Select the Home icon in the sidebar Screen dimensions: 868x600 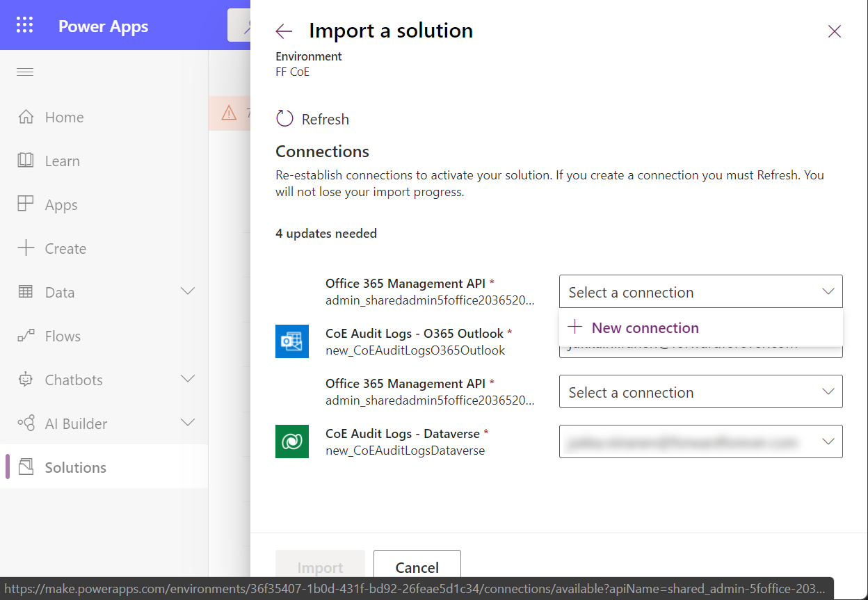pos(26,117)
